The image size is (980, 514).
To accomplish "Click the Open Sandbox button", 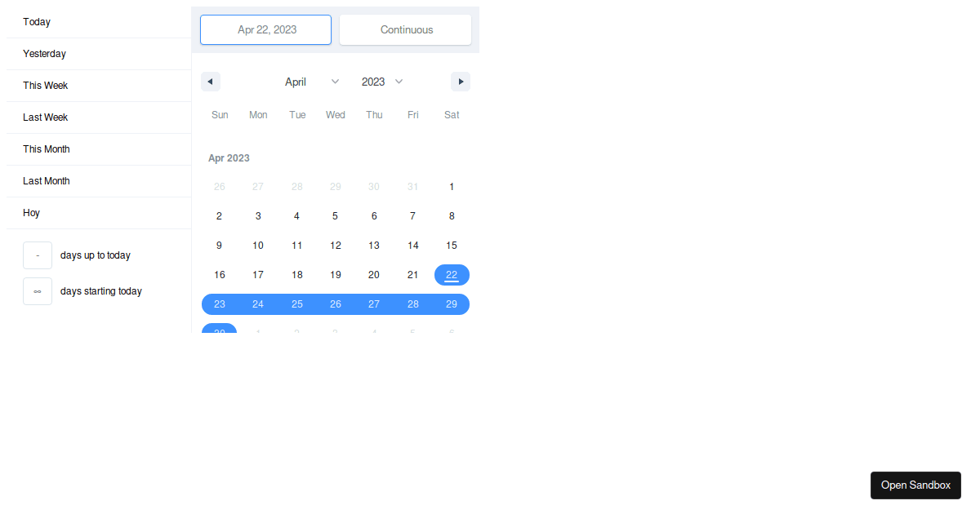I will click(x=915, y=485).
